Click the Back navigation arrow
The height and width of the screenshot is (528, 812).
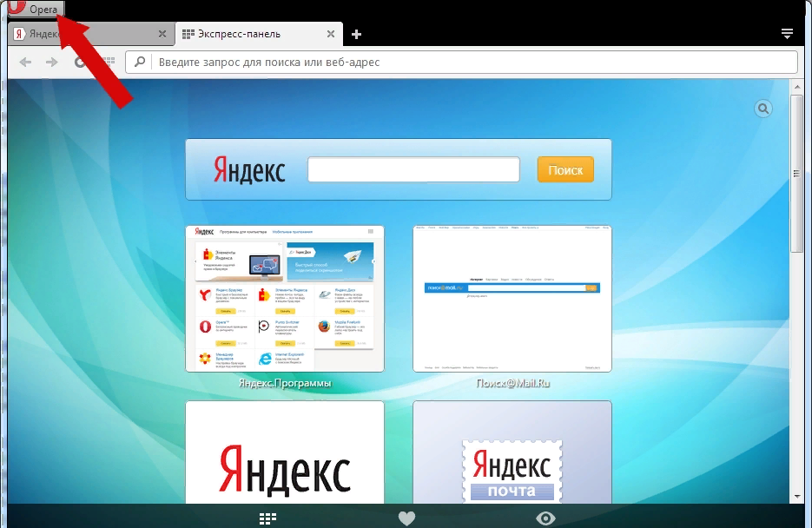(x=25, y=62)
